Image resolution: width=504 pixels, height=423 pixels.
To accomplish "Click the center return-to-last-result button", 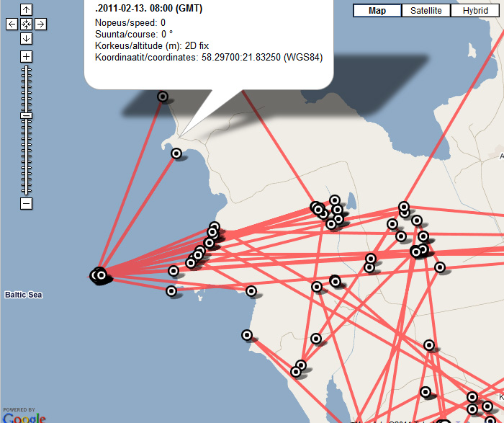I will (x=26, y=24).
